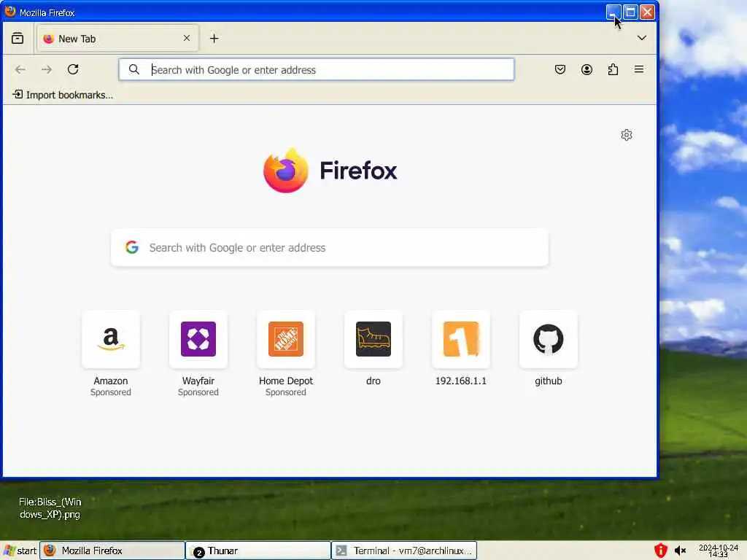
Task: Focus the page search box with Google
Action: point(330,248)
